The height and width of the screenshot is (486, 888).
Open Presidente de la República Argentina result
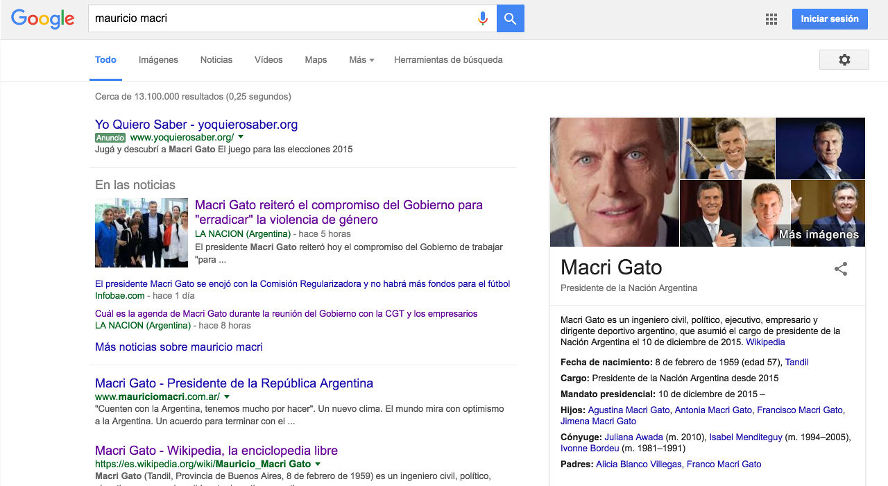point(234,383)
